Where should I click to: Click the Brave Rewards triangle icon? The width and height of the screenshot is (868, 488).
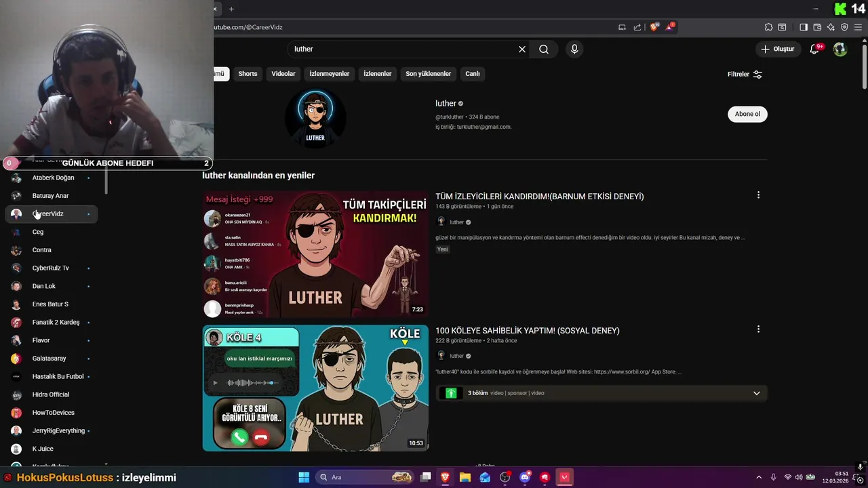coord(670,27)
